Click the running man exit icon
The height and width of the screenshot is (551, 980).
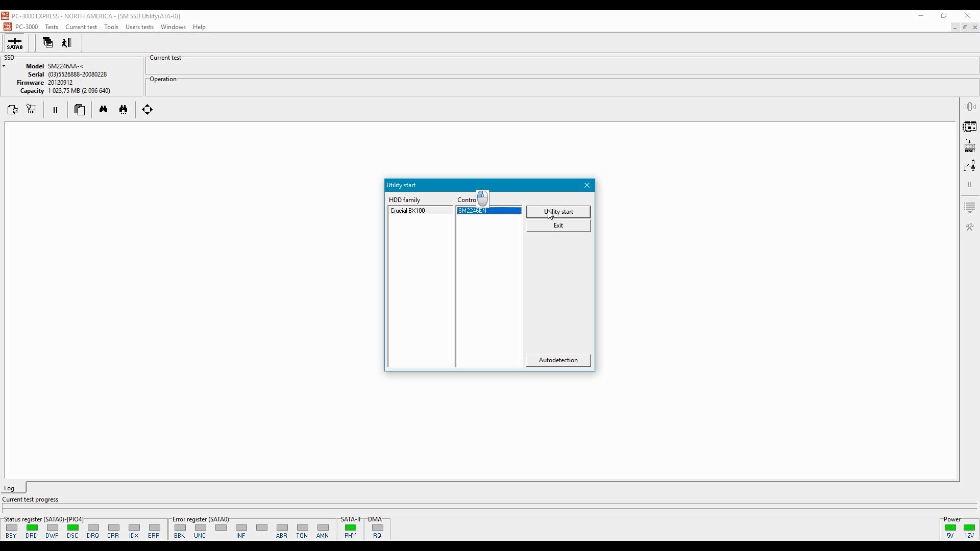tap(67, 43)
